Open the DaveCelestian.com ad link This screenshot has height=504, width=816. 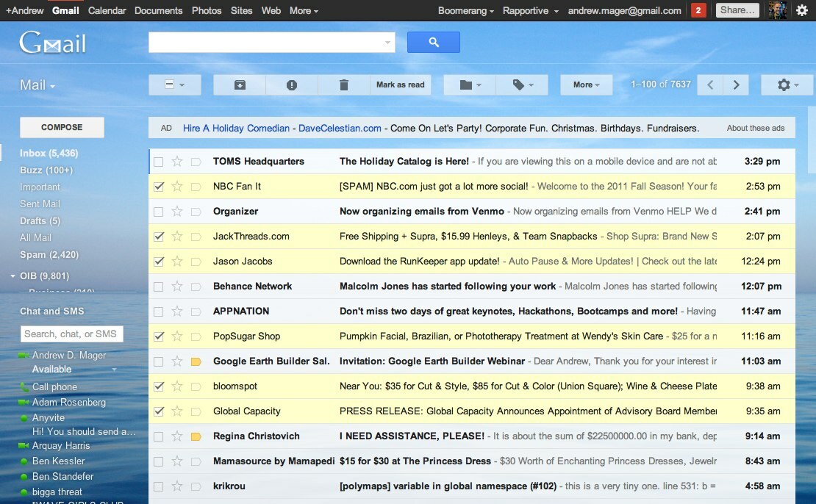pyautogui.click(x=339, y=128)
